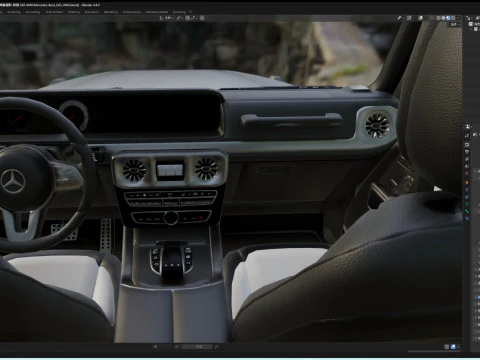Image resolution: width=480 pixels, height=360 pixels.
Task: Toggle X-ray mode in the viewport
Action: coord(432,18)
